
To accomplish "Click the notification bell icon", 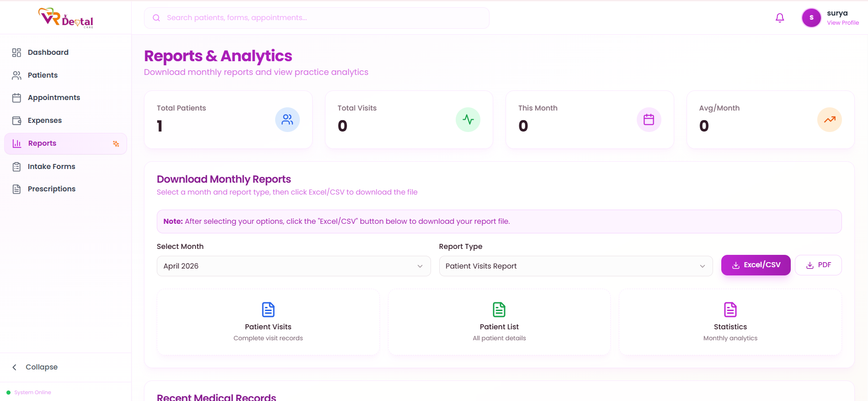I will (x=780, y=18).
